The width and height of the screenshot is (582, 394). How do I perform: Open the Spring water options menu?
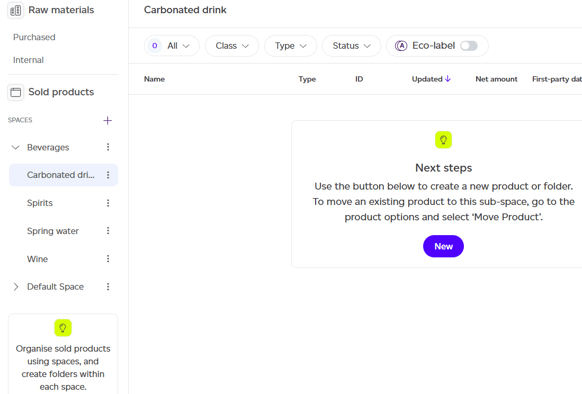click(x=108, y=231)
